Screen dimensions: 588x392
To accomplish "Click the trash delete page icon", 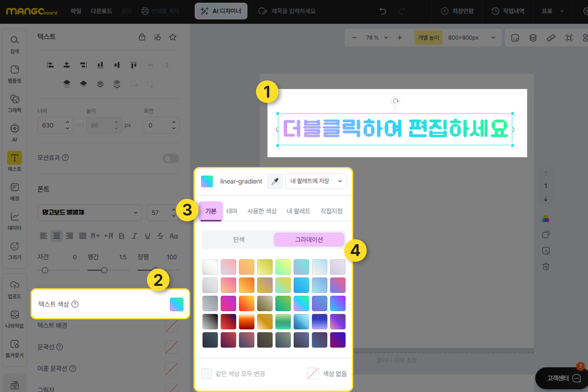I will (546, 267).
